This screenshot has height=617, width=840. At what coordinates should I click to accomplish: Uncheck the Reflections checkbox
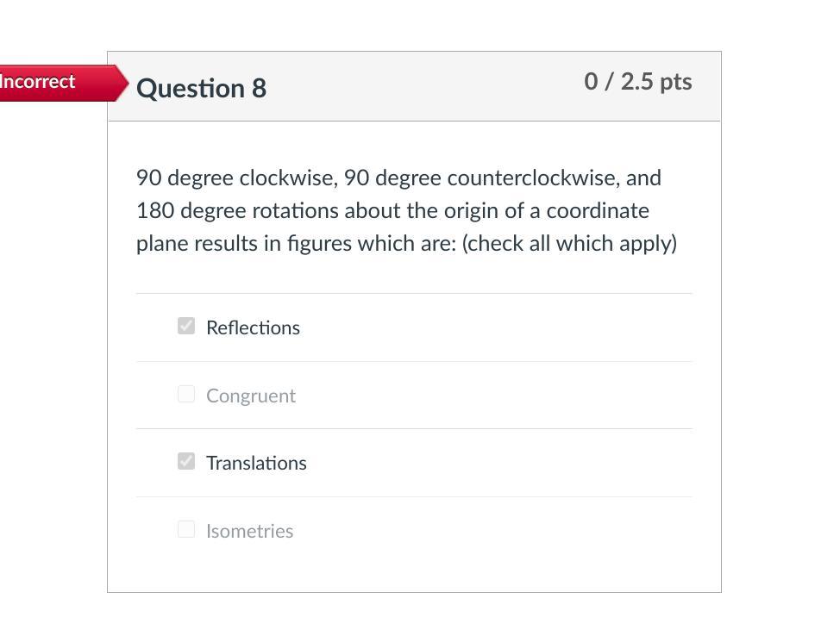tap(186, 326)
